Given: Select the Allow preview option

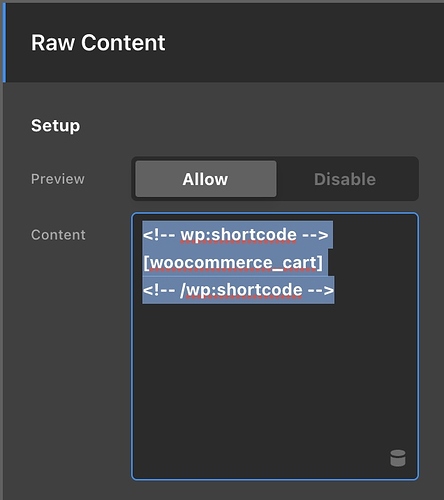Looking at the screenshot, I should pos(206,179).
